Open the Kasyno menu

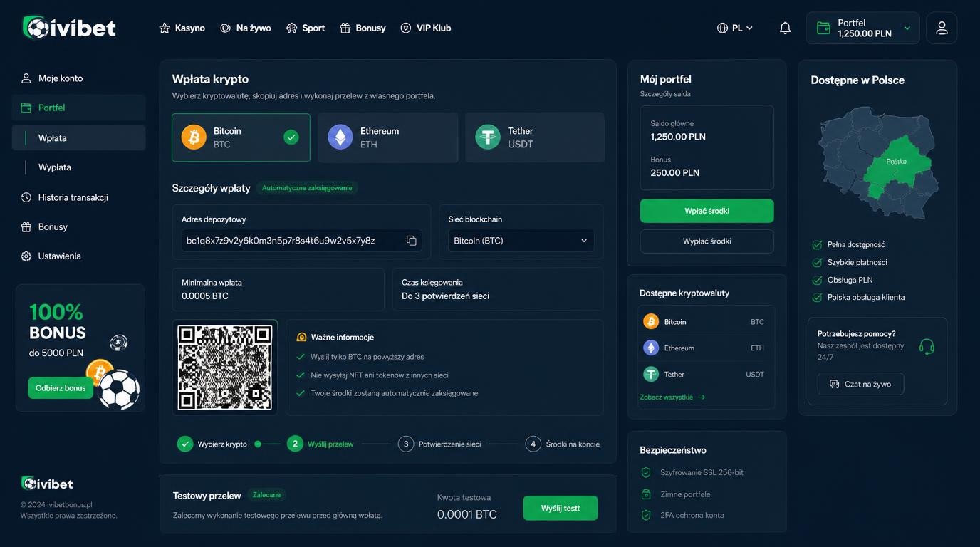(182, 28)
